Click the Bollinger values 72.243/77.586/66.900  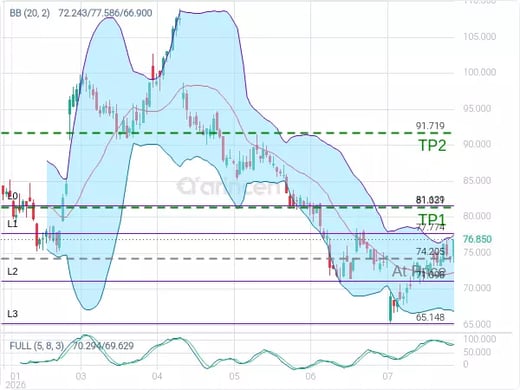(x=105, y=13)
